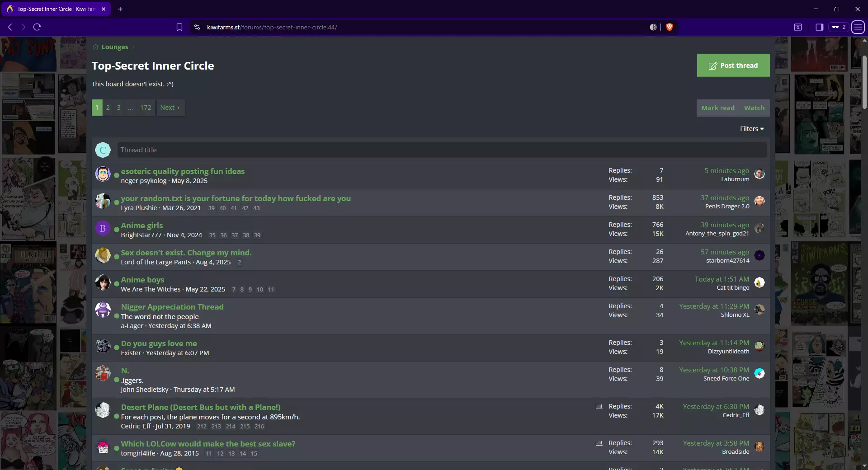
Task: Bookmark this page
Action: tap(179, 27)
